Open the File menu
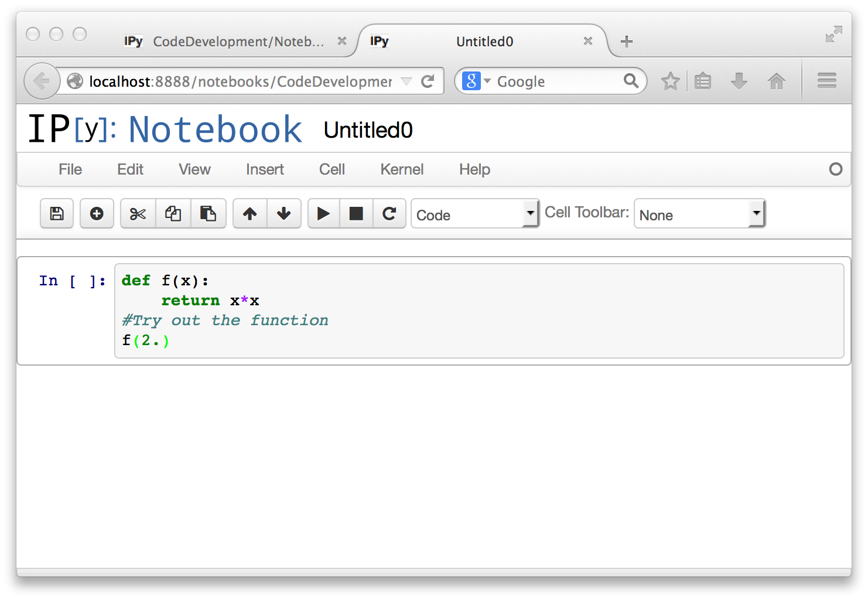The width and height of the screenshot is (868, 600). pos(70,170)
